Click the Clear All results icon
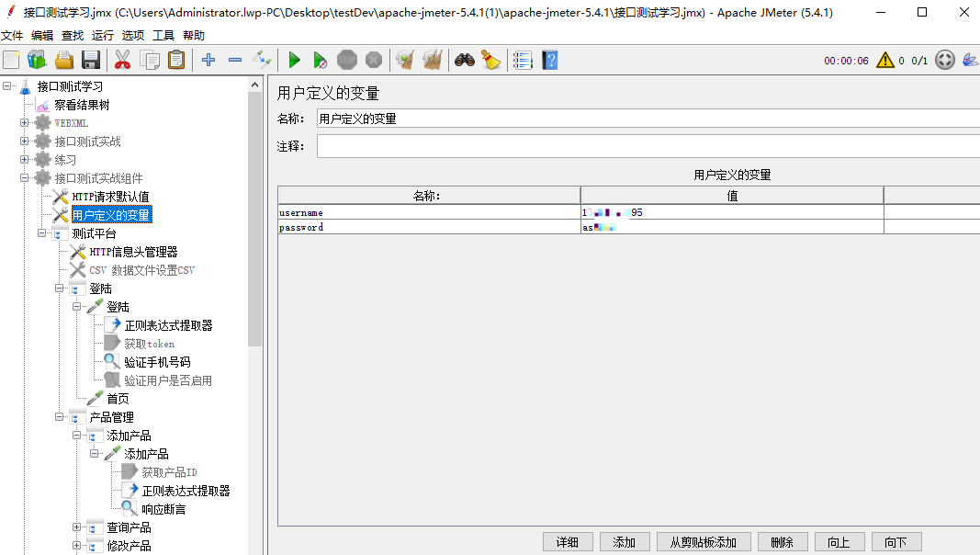 click(432, 60)
